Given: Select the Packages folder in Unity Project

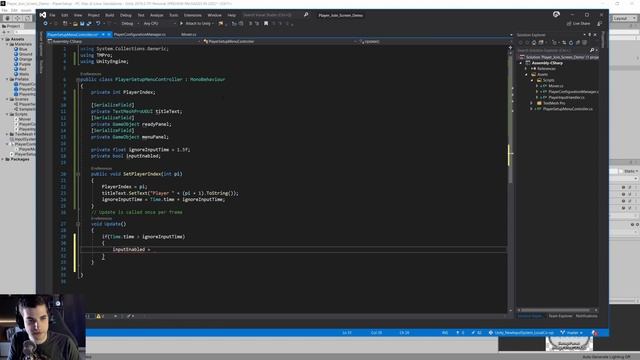Looking at the screenshot, I should pos(20,159).
